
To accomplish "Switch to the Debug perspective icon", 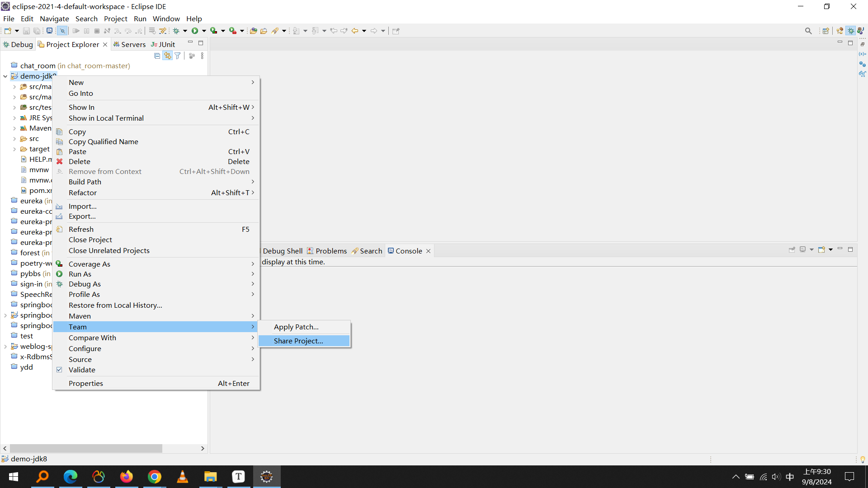I will point(851,31).
